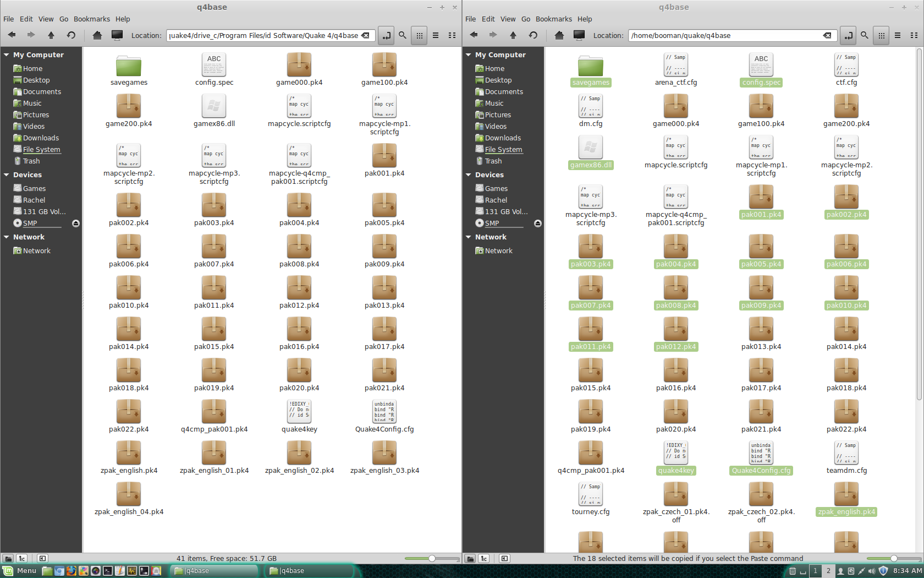The width and height of the screenshot is (924, 578).
Task: Go up a folder in right window
Action: click(x=513, y=35)
